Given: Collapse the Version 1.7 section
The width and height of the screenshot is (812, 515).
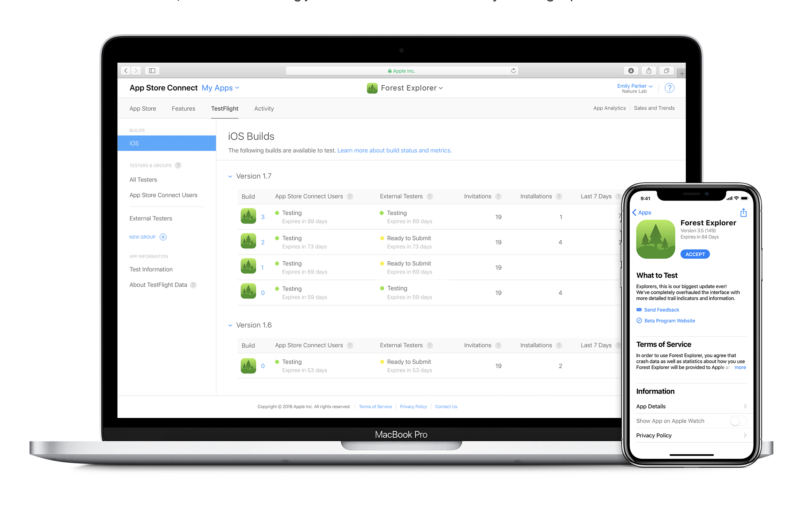Looking at the screenshot, I should [x=230, y=177].
